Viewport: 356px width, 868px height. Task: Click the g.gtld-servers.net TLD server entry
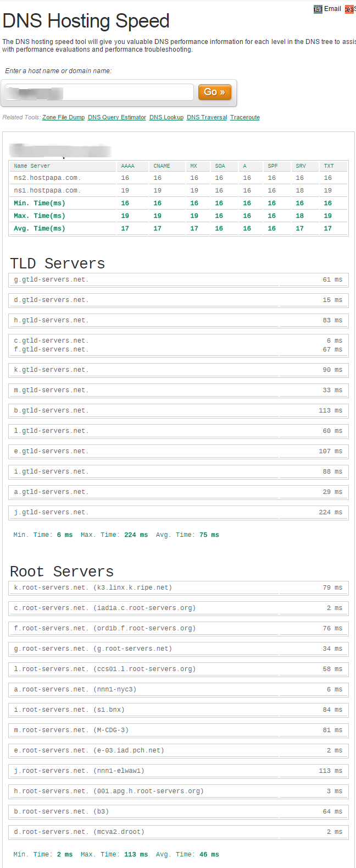(51, 280)
